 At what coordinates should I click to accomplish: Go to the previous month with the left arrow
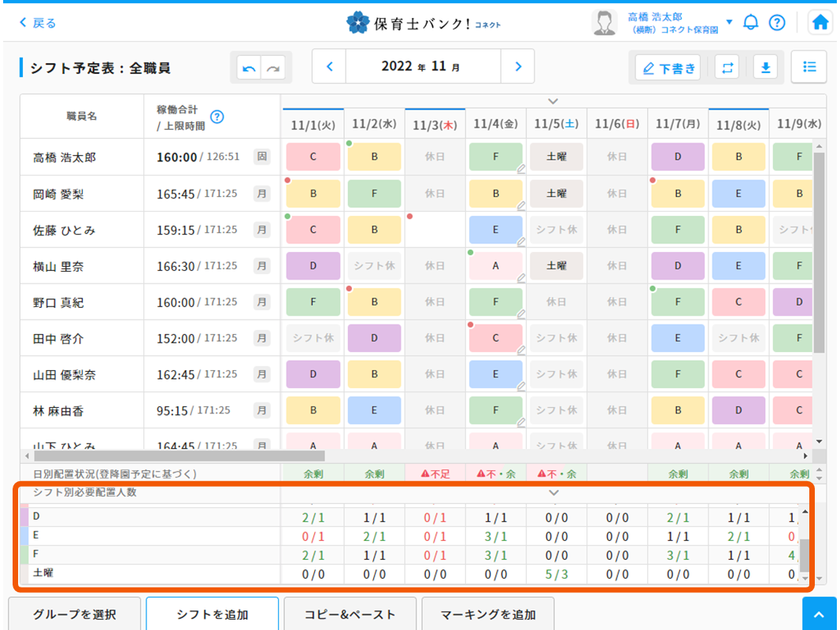tap(329, 67)
